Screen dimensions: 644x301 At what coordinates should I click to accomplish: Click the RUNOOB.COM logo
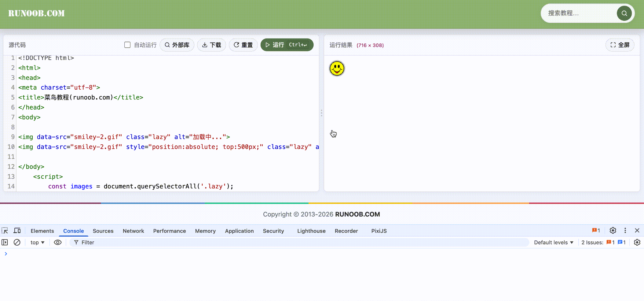click(x=36, y=13)
